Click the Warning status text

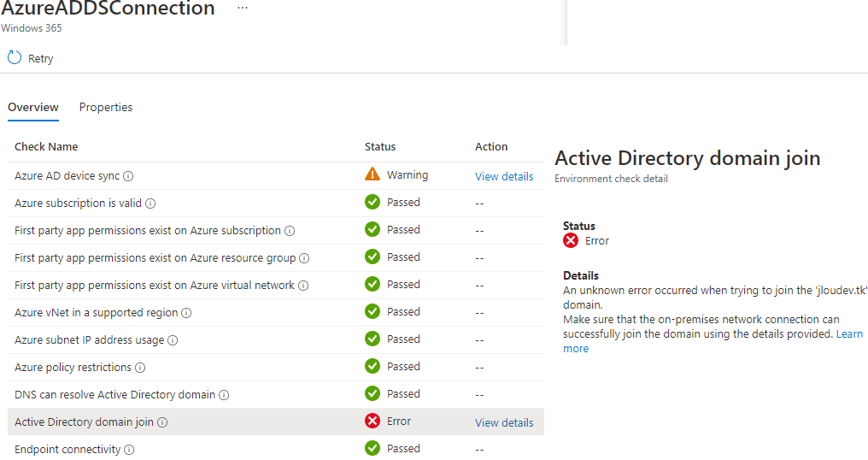coord(408,174)
